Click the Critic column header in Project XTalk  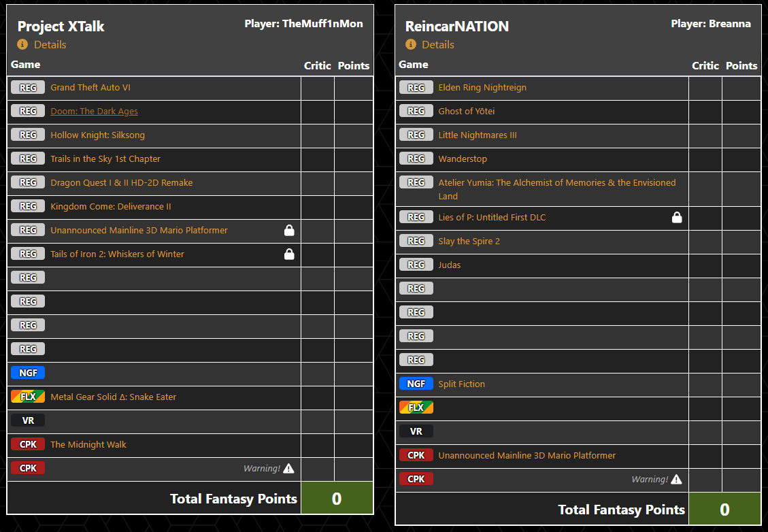click(x=317, y=65)
